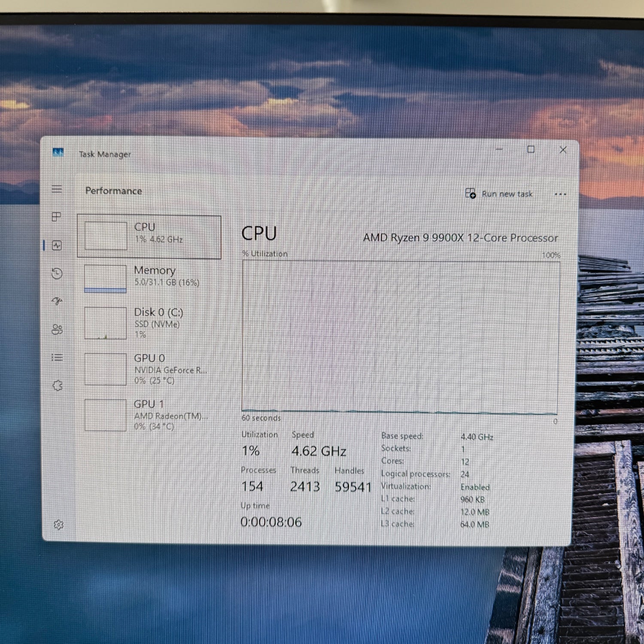This screenshot has width=644, height=644.
Task: Open the Services page icon
Action: [58, 386]
